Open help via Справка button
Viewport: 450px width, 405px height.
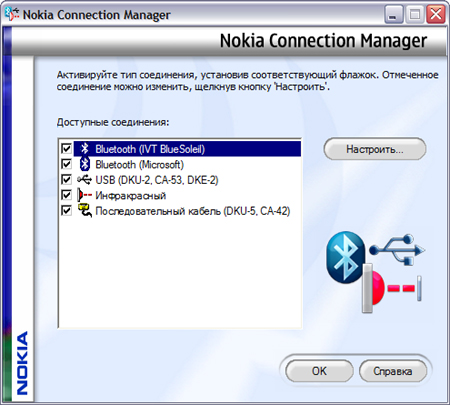[x=393, y=371]
